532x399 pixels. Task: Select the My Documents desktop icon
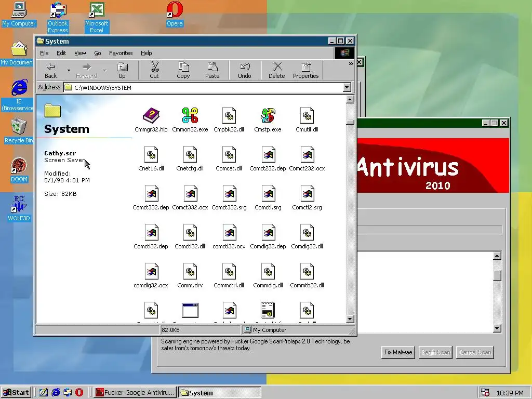pos(17,54)
